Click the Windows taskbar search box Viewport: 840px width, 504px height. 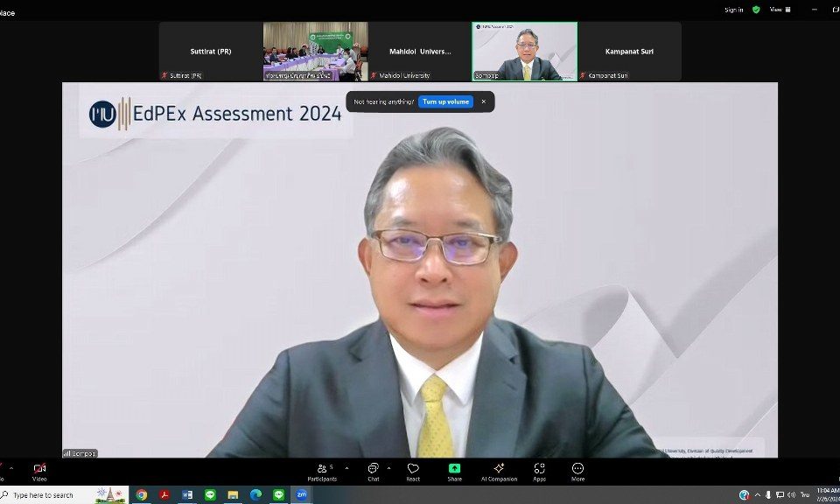click(54, 495)
